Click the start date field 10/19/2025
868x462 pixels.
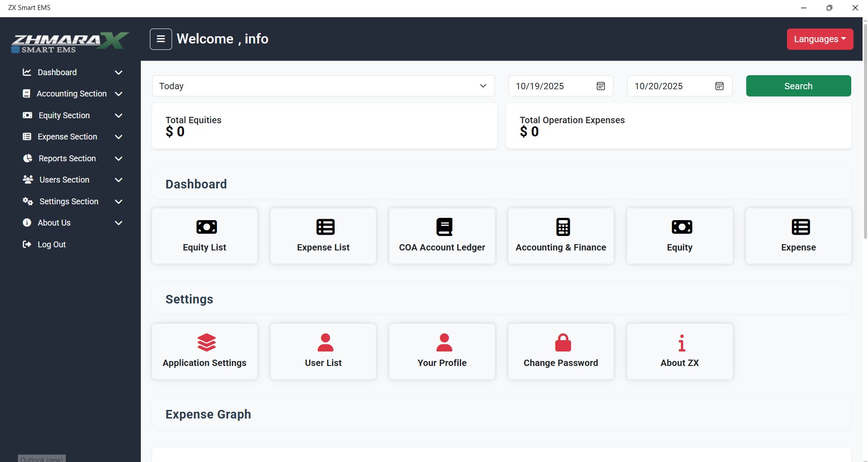click(561, 86)
